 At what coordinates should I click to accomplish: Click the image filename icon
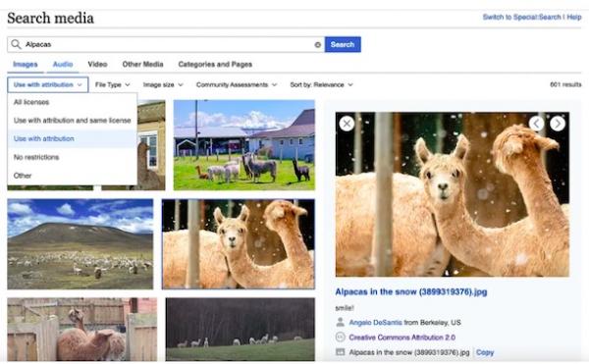coord(340,352)
